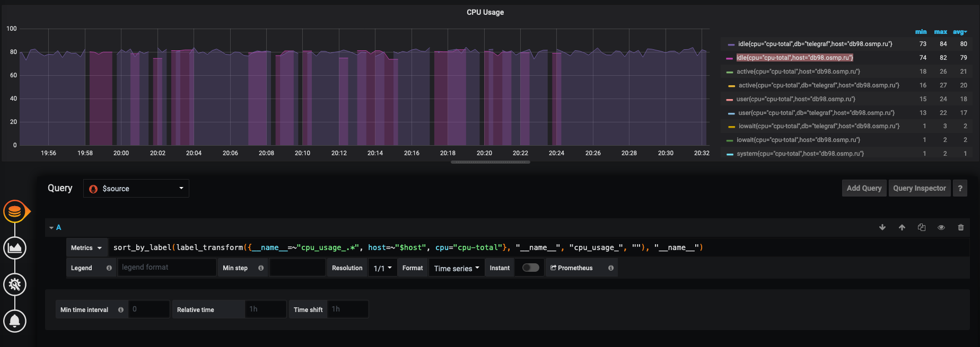The width and height of the screenshot is (980, 347).
Task: Click color swatch of system db98 series
Action: [729, 154]
